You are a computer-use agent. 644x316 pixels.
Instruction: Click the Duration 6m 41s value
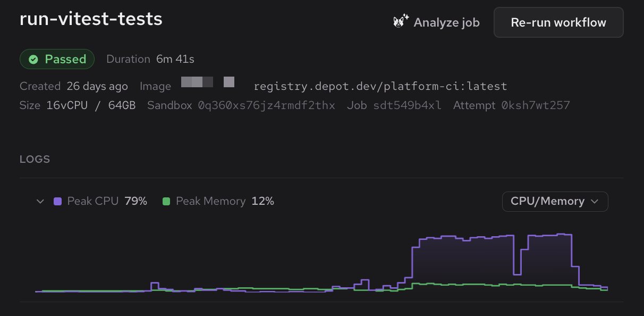click(x=175, y=59)
